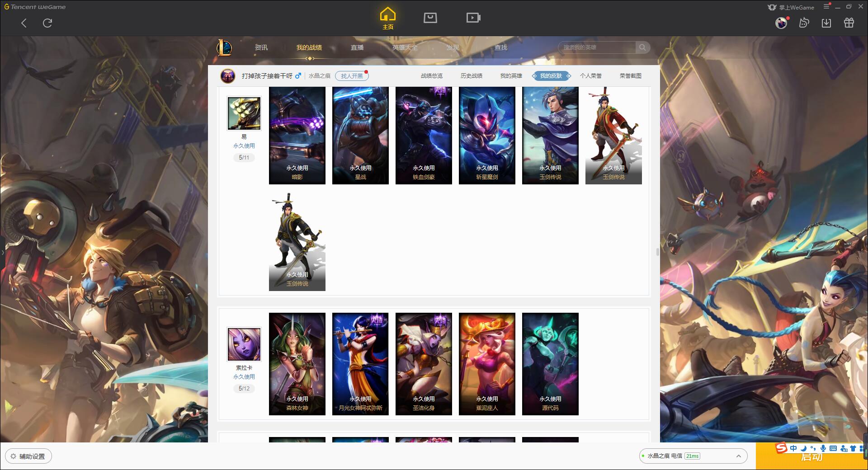Toggle the moon half-width mode icon

point(803,448)
